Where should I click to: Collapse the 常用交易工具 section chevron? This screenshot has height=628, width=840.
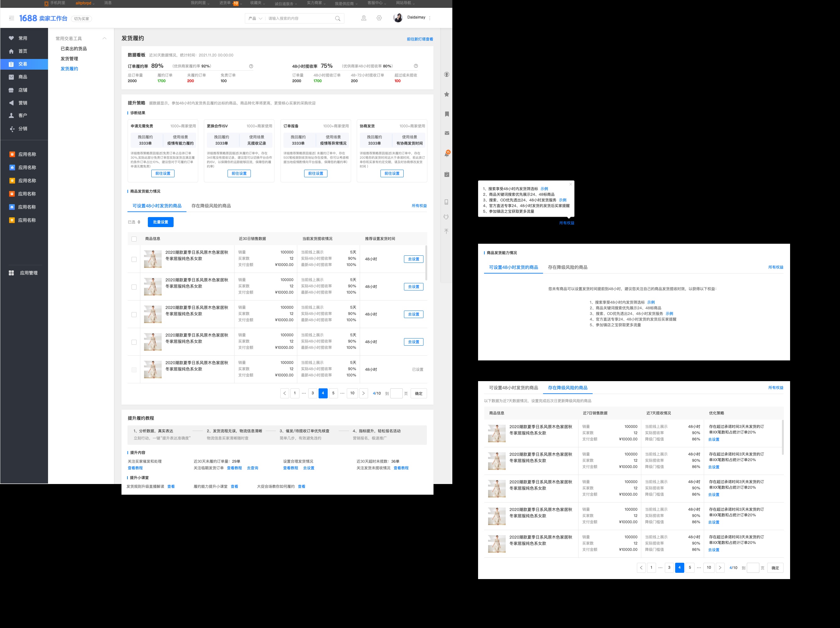tap(105, 38)
